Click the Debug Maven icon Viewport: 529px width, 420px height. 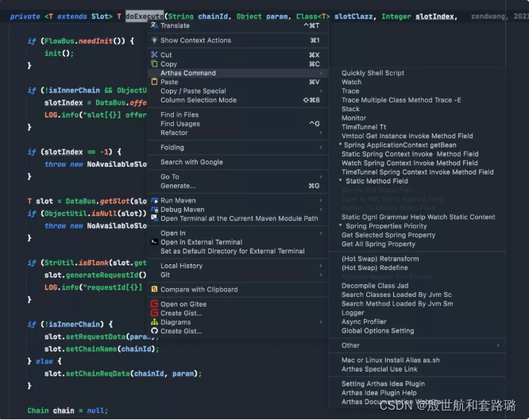[x=154, y=210]
